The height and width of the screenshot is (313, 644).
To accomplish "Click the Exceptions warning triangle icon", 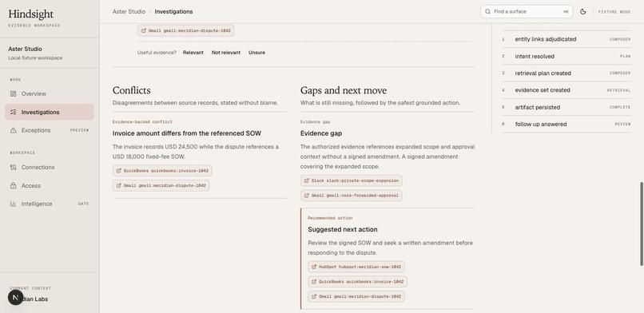I will coord(13,130).
